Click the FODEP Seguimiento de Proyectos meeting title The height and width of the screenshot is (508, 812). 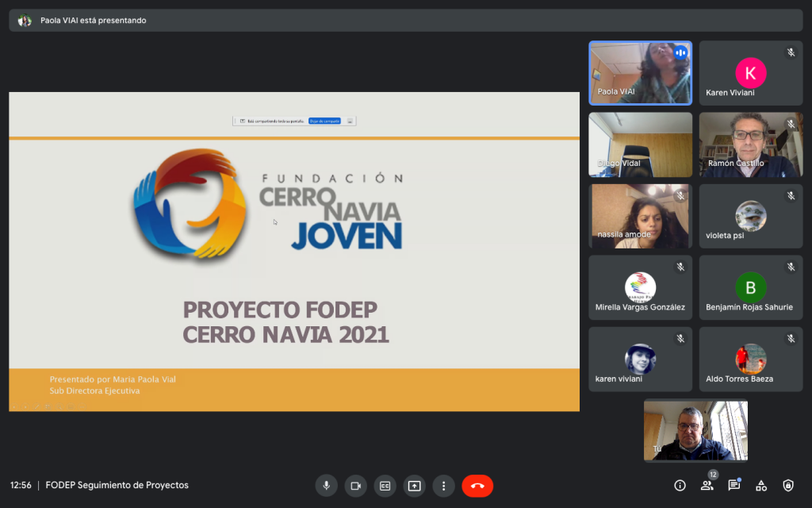tap(117, 485)
